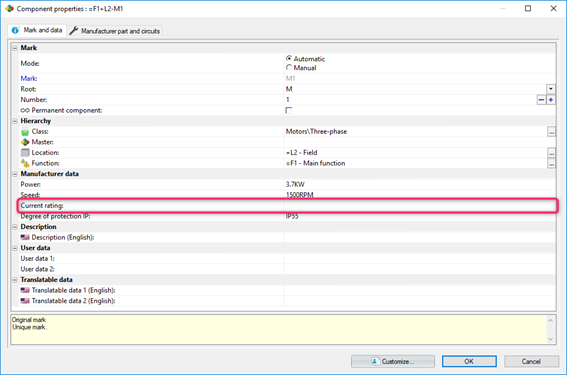Screen dimensions: 567x375
Task: Click the Class bucket icon
Action: pyautogui.click(x=25, y=132)
